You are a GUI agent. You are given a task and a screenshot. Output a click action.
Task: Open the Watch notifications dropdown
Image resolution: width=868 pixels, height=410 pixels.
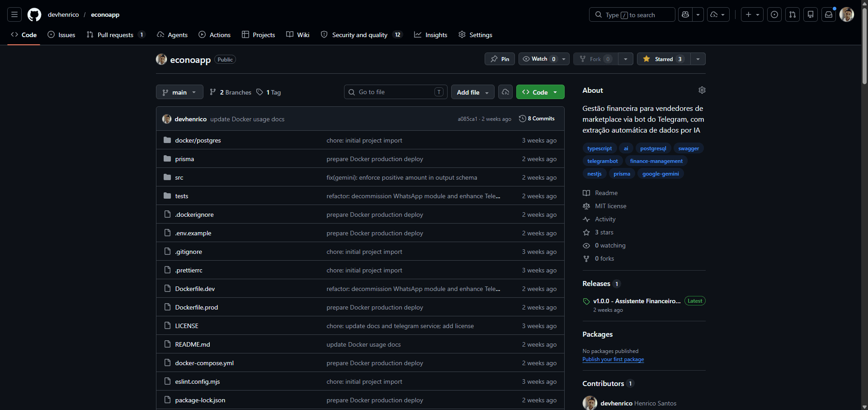pos(544,59)
